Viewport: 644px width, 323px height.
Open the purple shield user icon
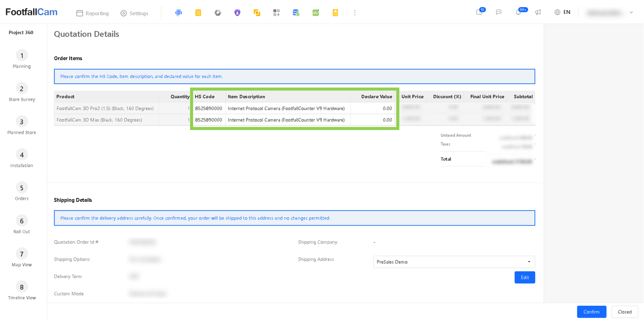click(237, 13)
